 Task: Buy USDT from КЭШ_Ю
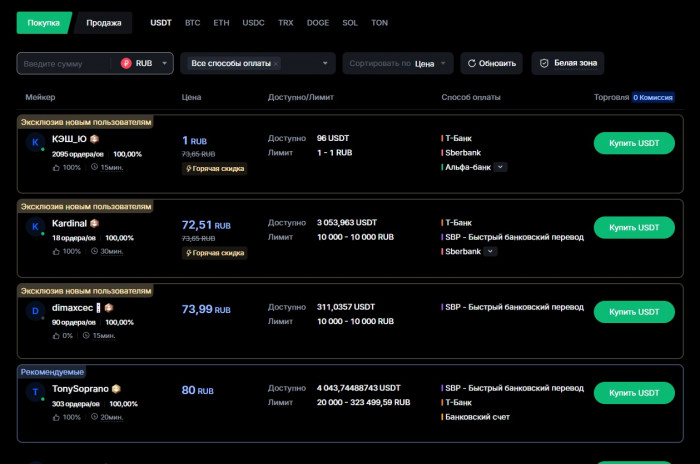[634, 143]
